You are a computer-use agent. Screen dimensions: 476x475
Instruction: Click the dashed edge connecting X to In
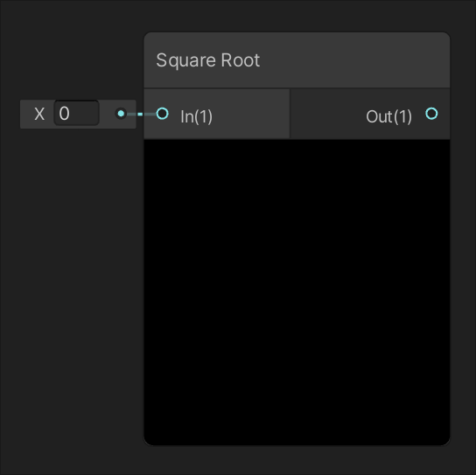(x=141, y=114)
